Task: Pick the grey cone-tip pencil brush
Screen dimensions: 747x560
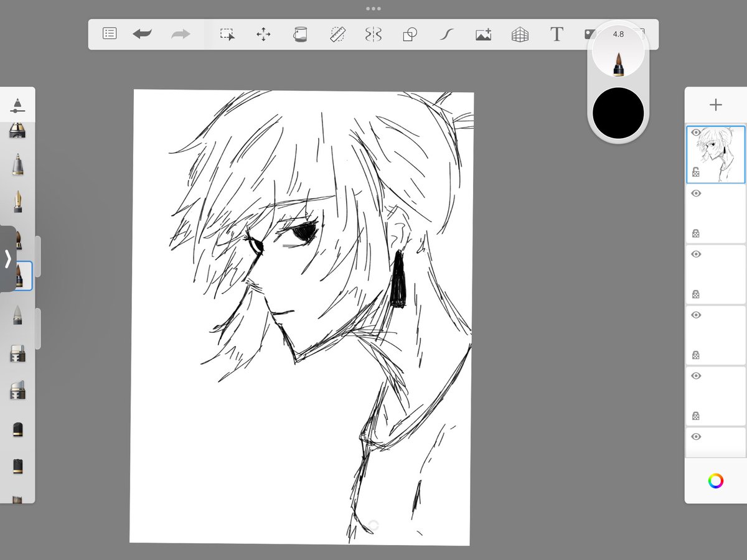Action: (x=17, y=315)
